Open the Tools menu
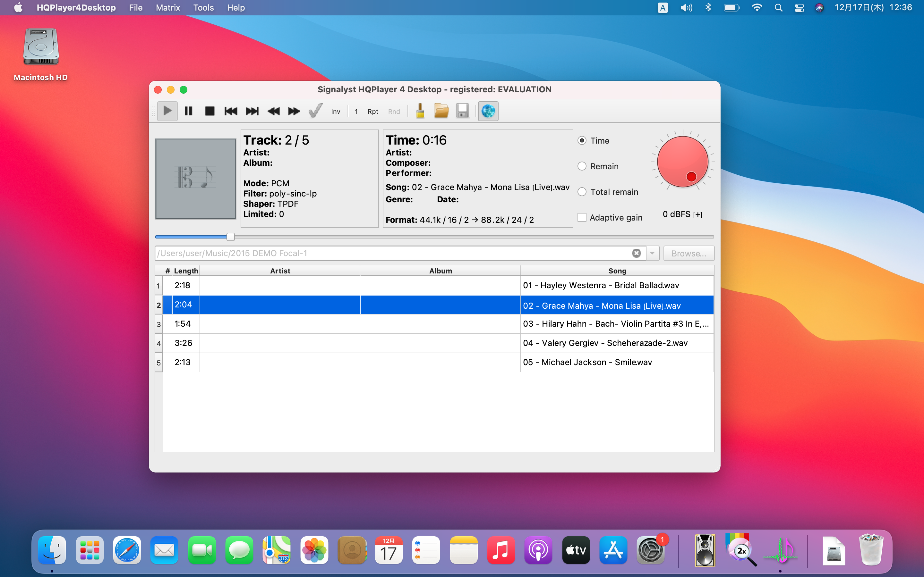 pos(203,8)
